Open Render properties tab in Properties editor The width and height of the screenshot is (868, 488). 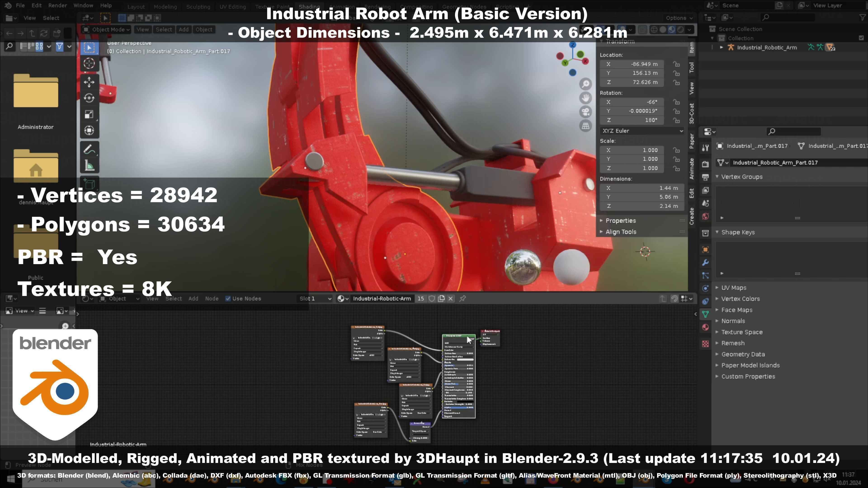pyautogui.click(x=705, y=164)
